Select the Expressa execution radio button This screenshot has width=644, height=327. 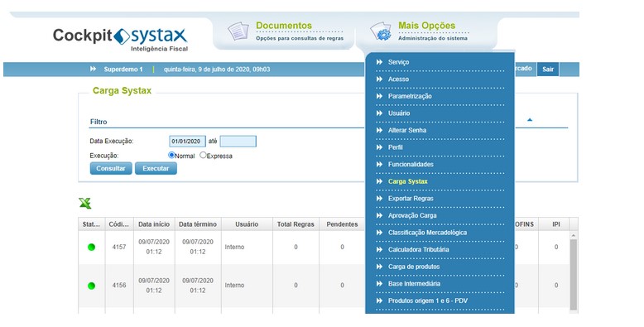203,156
